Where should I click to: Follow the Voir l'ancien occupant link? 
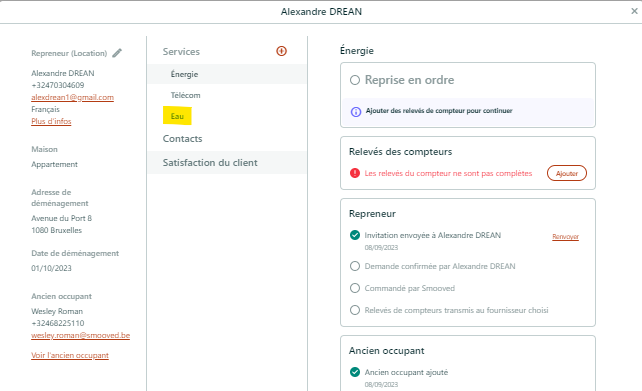tap(70, 355)
